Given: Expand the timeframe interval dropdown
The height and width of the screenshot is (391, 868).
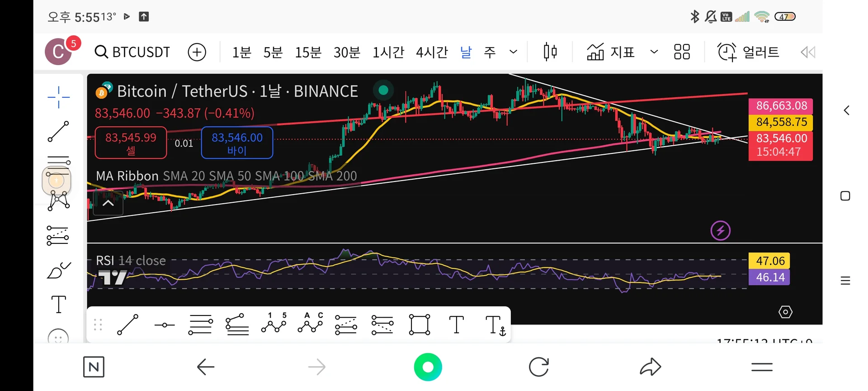Looking at the screenshot, I should (513, 52).
